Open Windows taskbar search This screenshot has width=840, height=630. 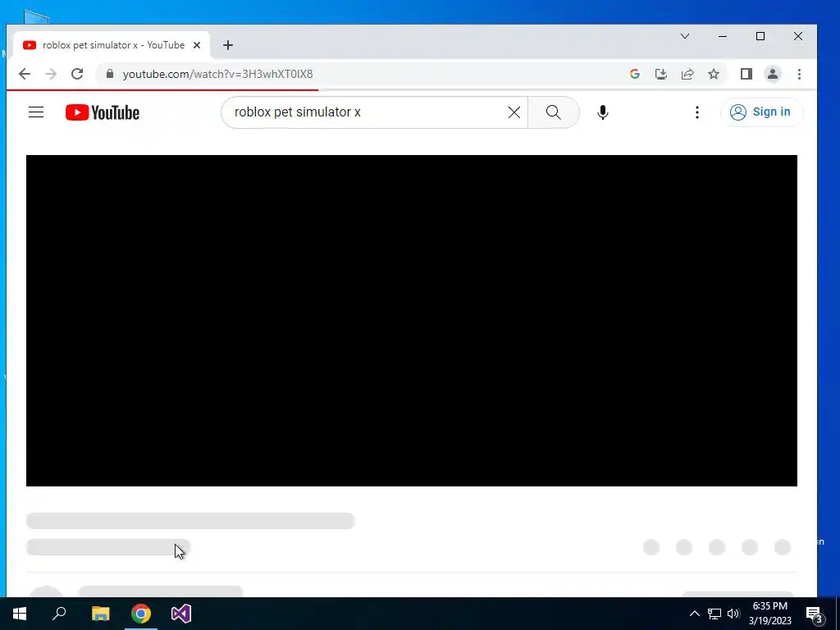(59, 614)
